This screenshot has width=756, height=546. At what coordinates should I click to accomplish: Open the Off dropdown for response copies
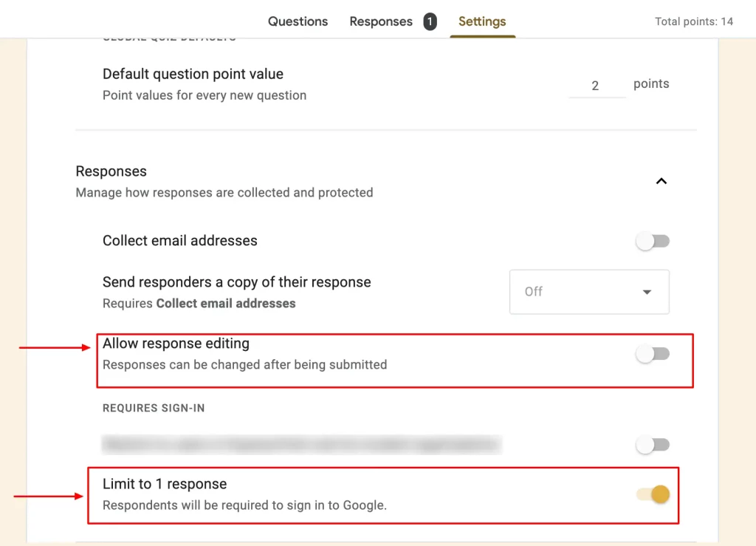[x=589, y=292]
